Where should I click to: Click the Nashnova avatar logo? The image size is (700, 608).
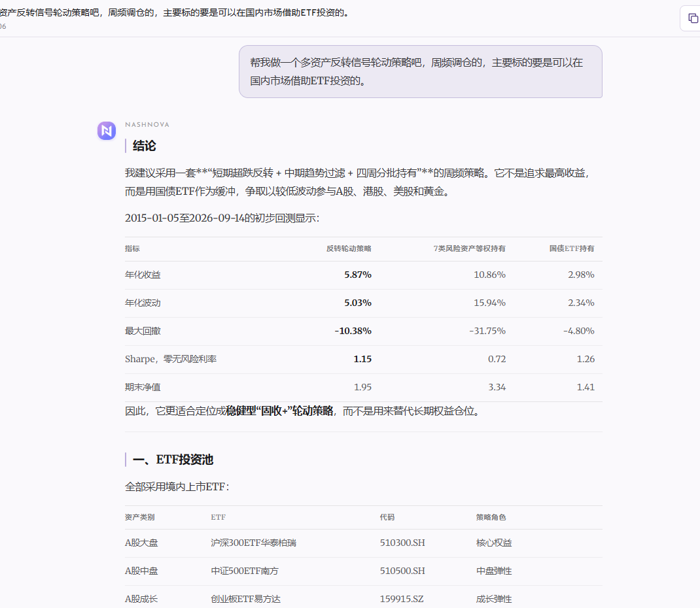[107, 131]
